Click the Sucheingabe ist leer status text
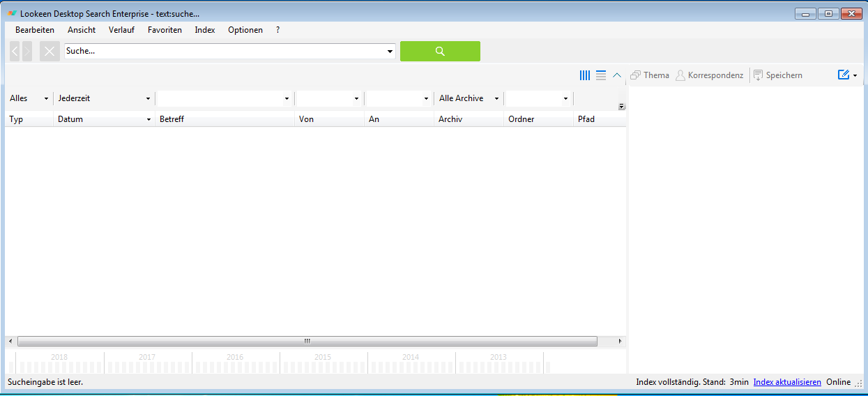Image resolution: width=868 pixels, height=396 pixels. (x=45, y=382)
